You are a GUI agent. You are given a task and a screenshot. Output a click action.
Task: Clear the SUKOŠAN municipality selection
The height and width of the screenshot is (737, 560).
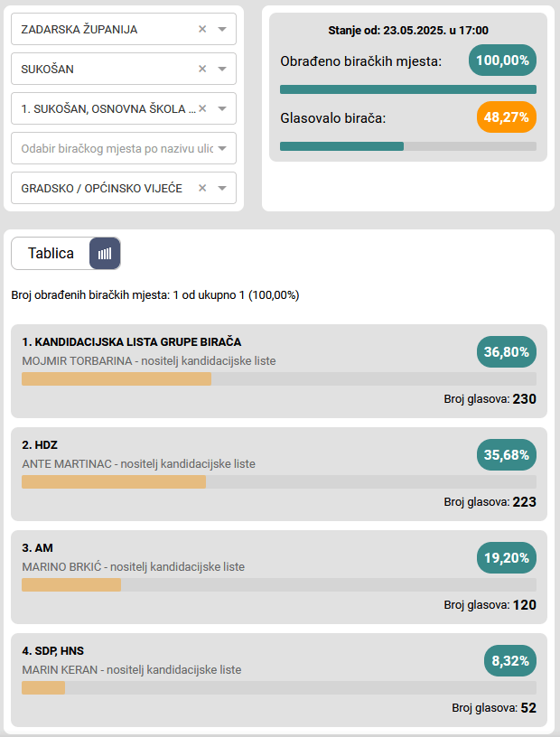[202, 69]
